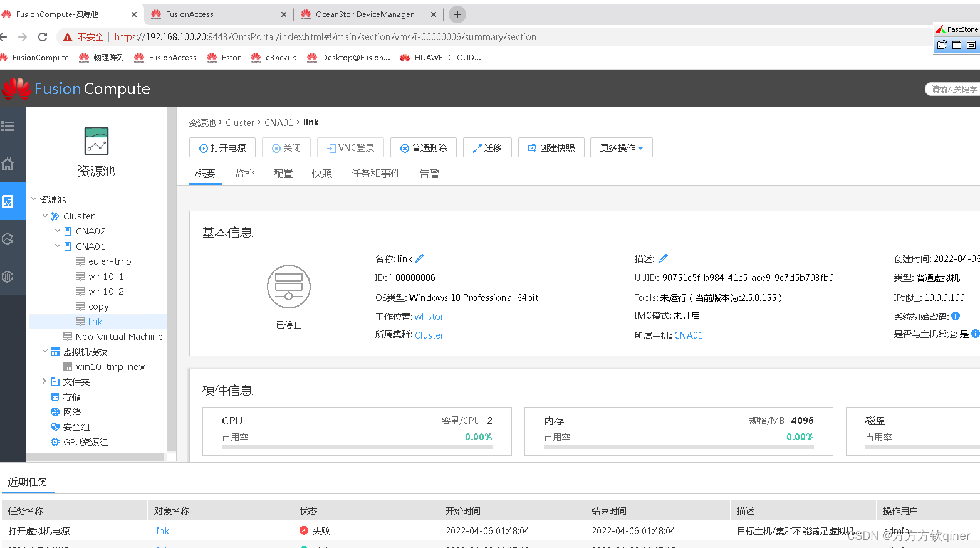Viewport: 980px width, 548px height.
Task: Edit description with pencil icon
Action: (x=663, y=258)
